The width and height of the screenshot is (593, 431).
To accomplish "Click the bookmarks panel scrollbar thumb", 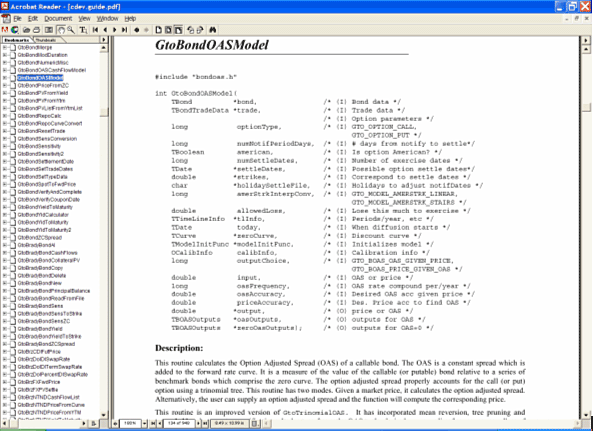I will 104,112.
